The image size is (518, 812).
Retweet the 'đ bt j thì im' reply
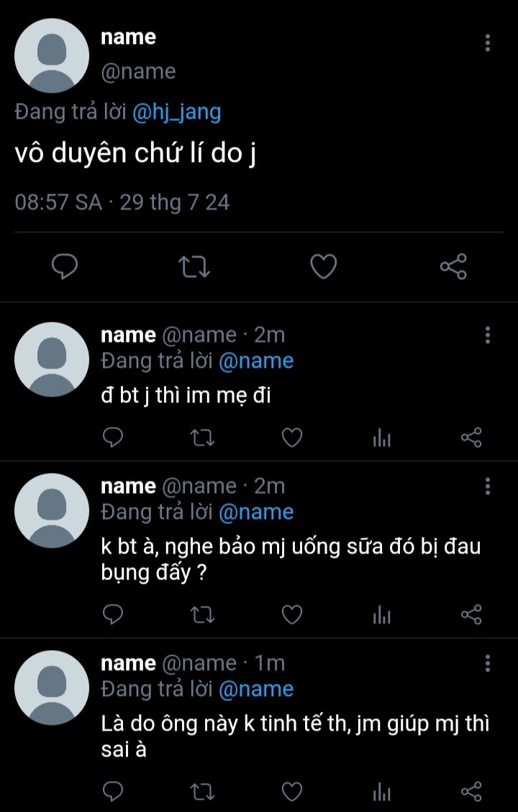202,437
